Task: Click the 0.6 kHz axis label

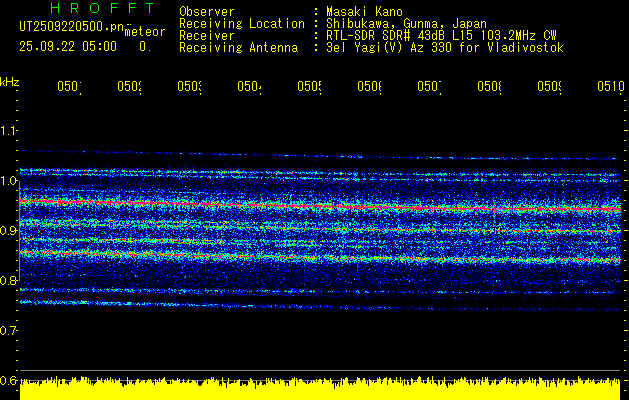Action: [9, 380]
